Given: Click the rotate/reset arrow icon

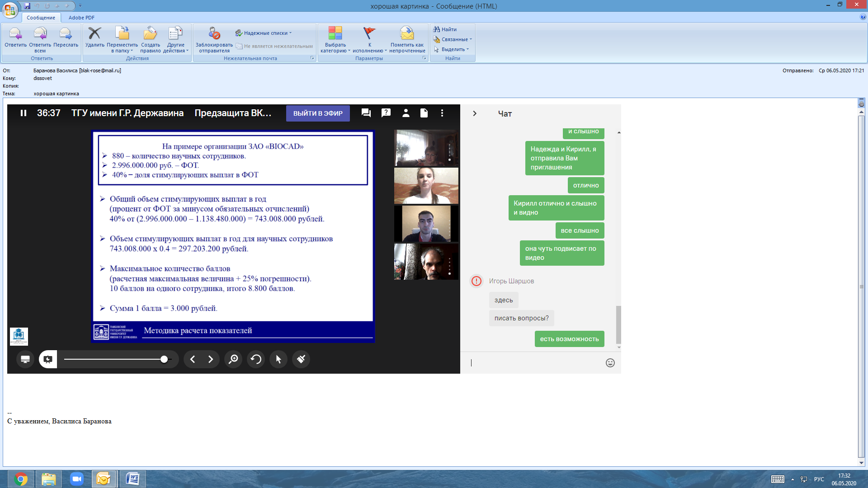Looking at the screenshot, I should (256, 359).
